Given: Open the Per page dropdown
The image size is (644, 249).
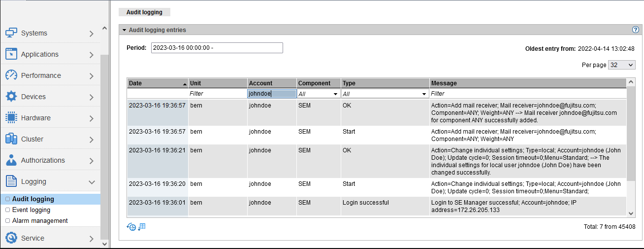Looking at the screenshot, I should (x=622, y=65).
